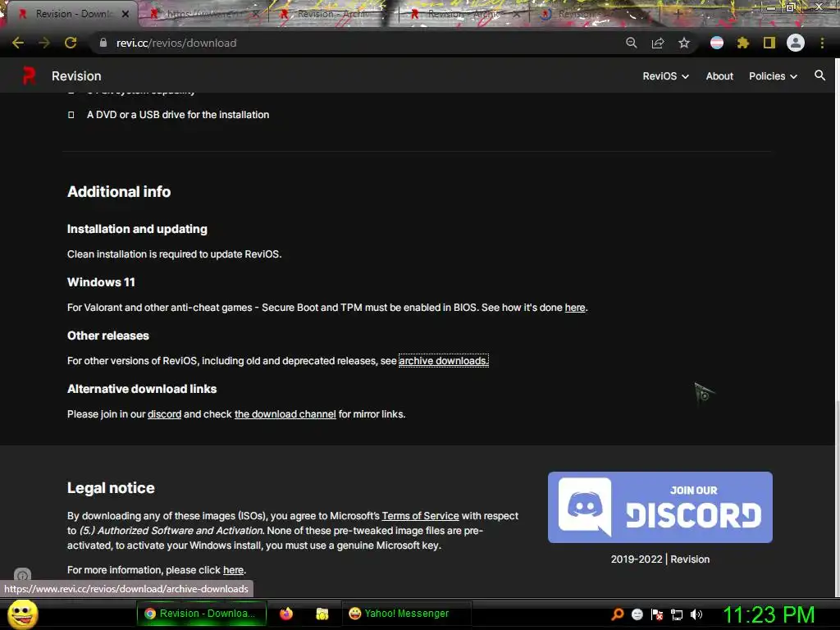
Task: Click the red Revision logo
Action: [x=29, y=75]
